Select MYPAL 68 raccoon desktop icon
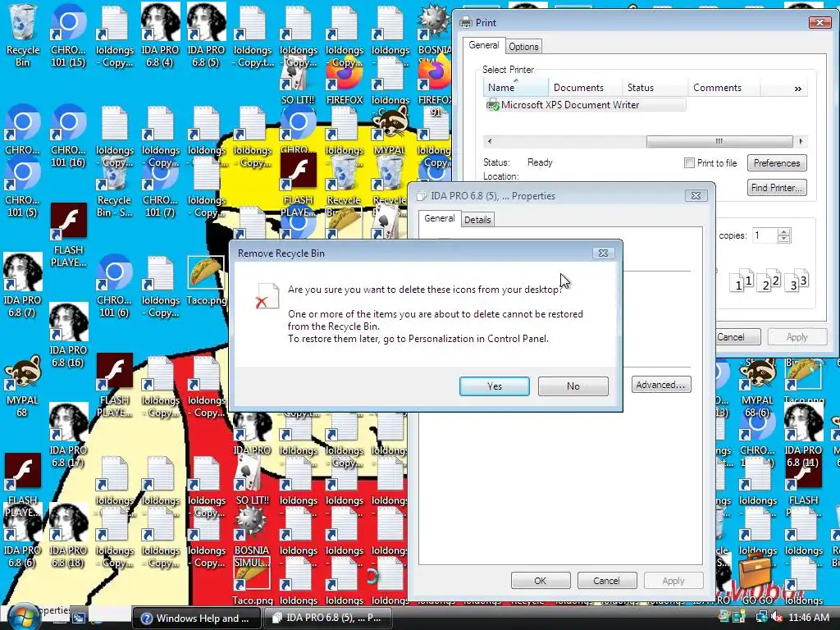The image size is (840, 630). point(22,386)
